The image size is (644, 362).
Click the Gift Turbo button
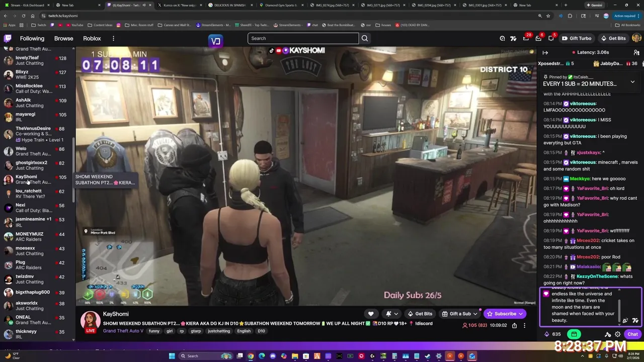(x=577, y=38)
